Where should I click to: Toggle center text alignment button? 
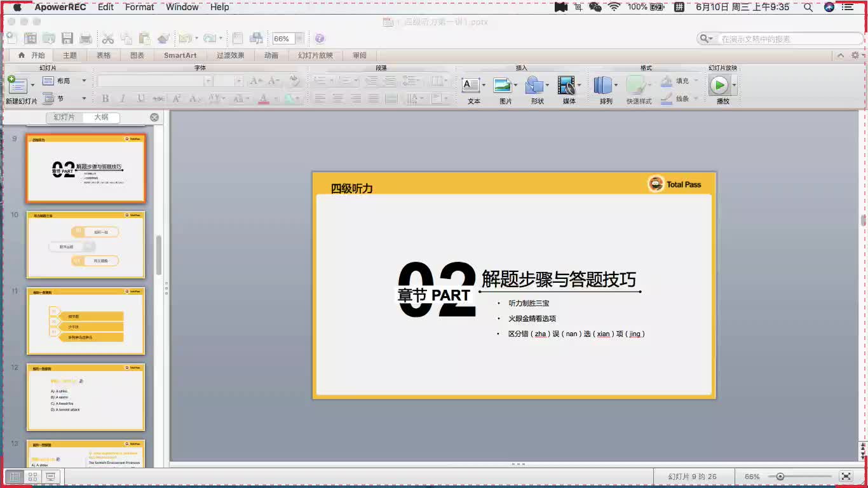(338, 98)
